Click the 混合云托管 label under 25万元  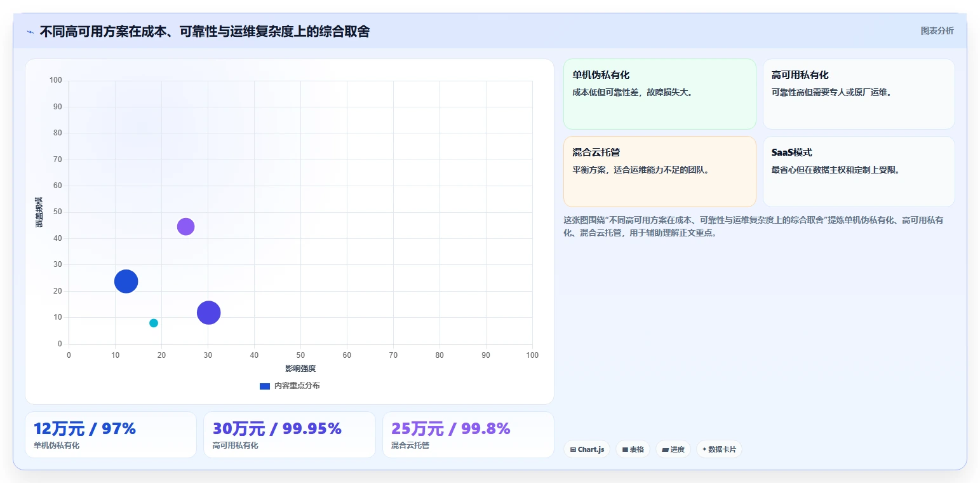(x=410, y=446)
